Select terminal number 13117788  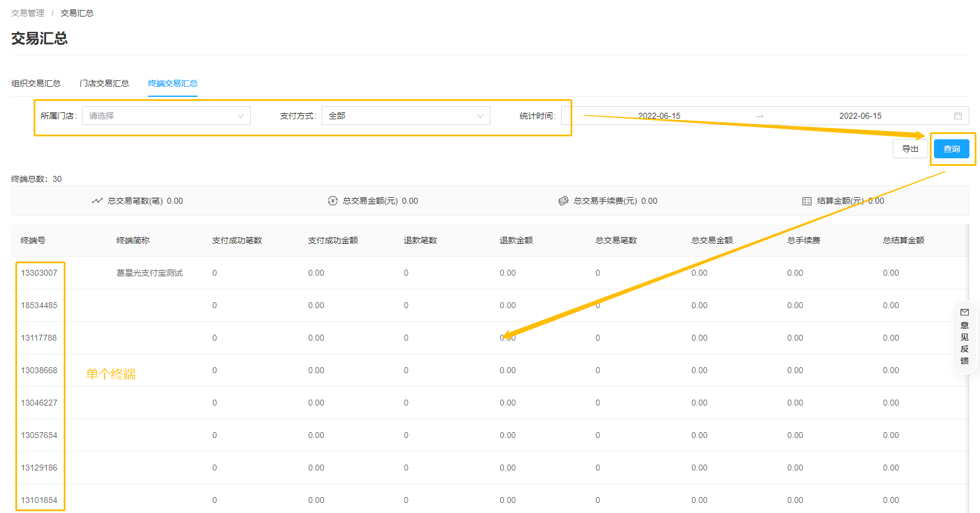pos(39,338)
